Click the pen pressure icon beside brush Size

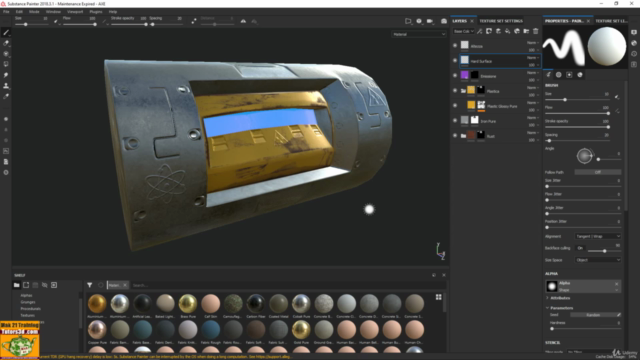tap(617, 97)
